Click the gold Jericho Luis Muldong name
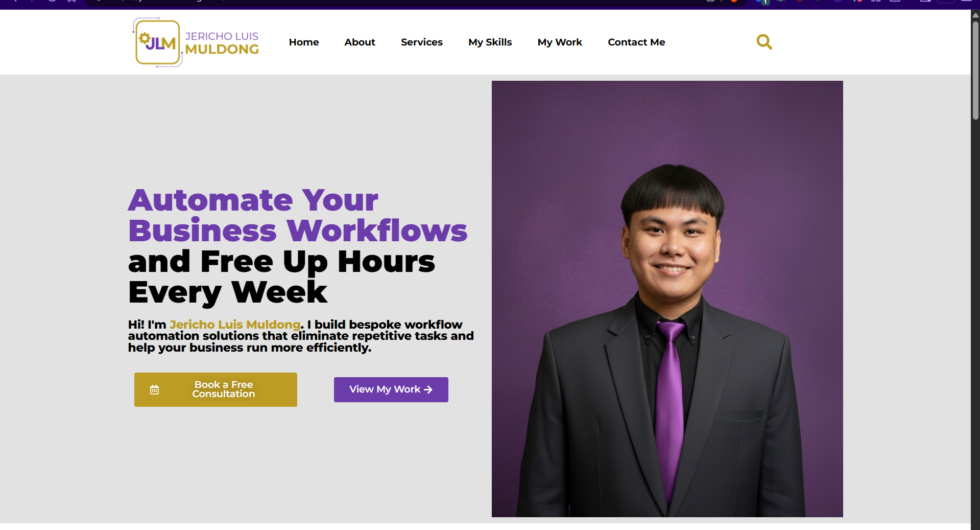Image resolution: width=980 pixels, height=530 pixels. tap(235, 325)
